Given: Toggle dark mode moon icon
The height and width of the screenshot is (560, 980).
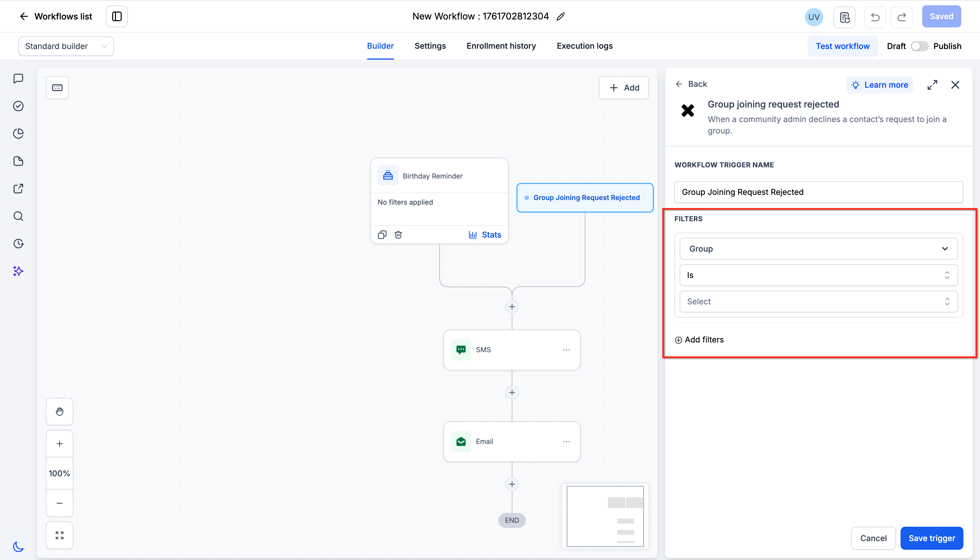Looking at the screenshot, I should pyautogui.click(x=18, y=546).
